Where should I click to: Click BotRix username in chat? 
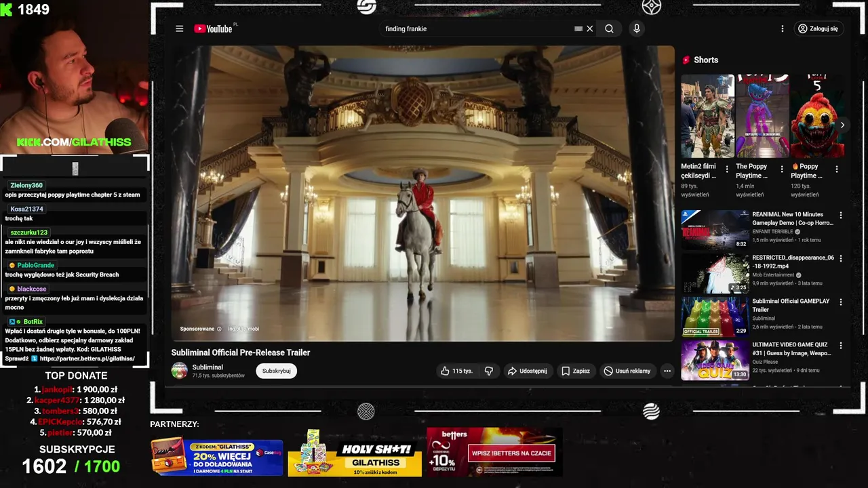click(x=33, y=321)
